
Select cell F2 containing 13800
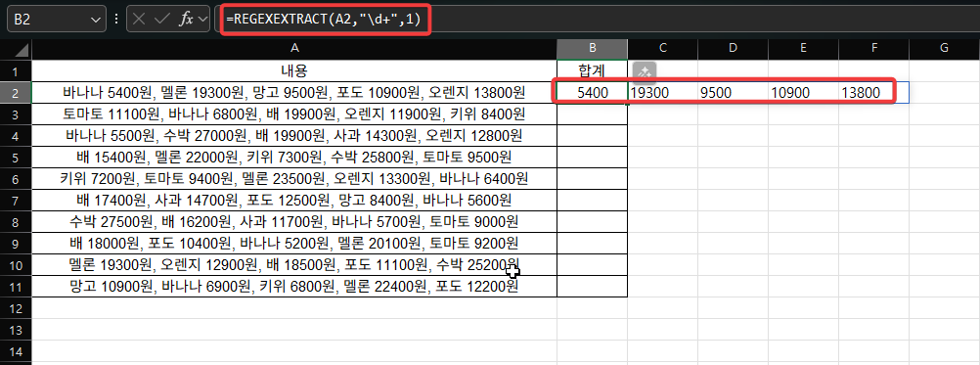(x=873, y=93)
